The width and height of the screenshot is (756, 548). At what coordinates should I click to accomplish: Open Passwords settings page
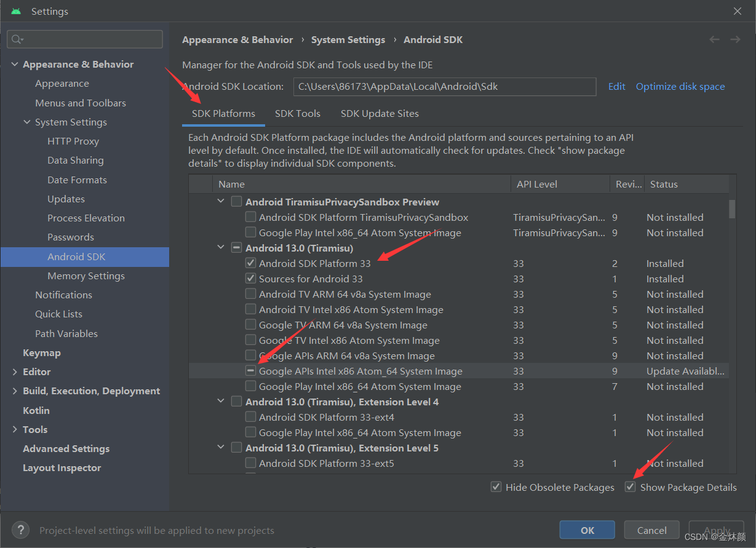coord(71,237)
